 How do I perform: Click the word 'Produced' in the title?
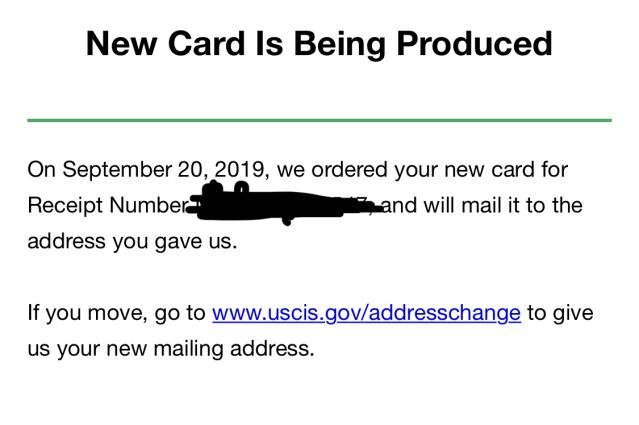(x=474, y=44)
